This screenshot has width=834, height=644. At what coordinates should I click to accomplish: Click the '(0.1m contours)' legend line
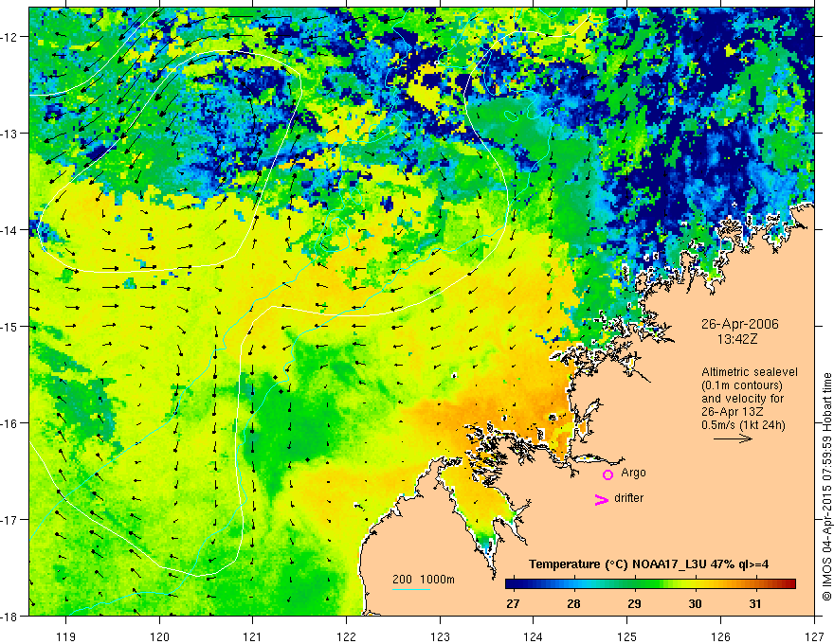coord(742,385)
